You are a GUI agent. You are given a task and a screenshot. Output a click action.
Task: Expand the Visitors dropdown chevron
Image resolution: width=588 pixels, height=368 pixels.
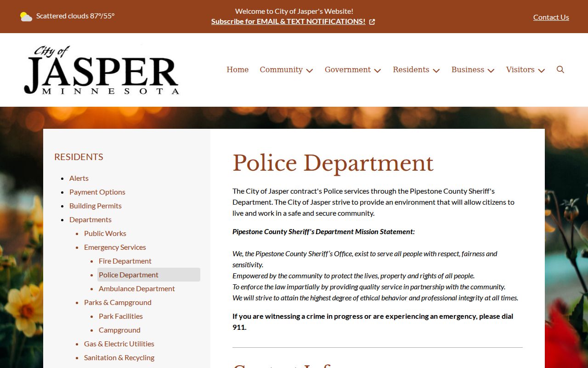[542, 70]
